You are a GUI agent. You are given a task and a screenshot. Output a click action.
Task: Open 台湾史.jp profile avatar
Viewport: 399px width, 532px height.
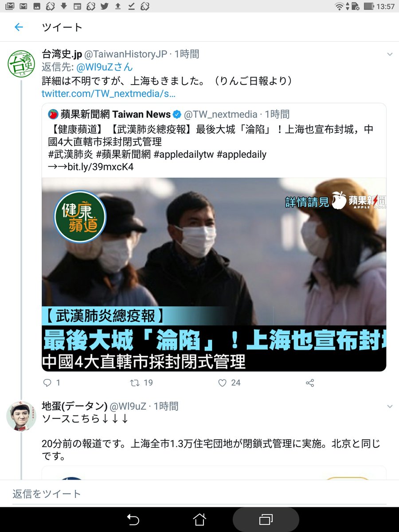tap(22, 64)
